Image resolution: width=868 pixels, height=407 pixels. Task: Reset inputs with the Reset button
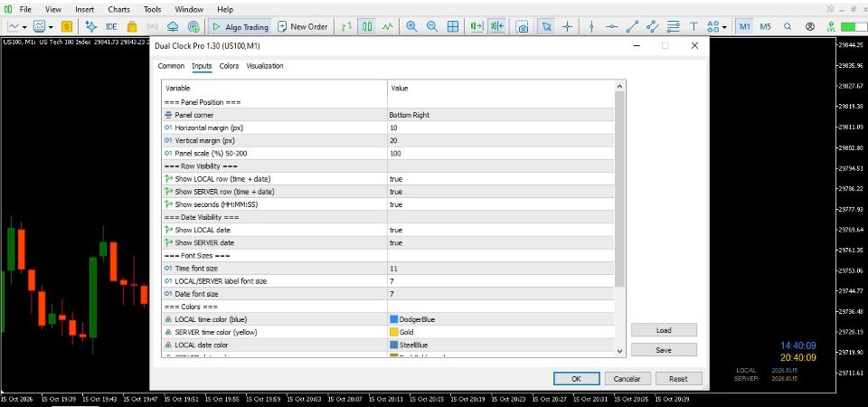click(x=679, y=379)
